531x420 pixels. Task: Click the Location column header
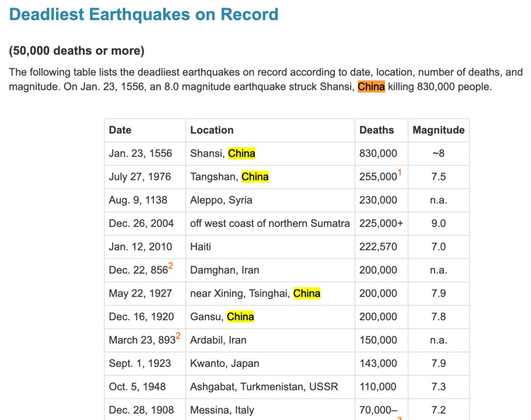click(x=212, y=130)
